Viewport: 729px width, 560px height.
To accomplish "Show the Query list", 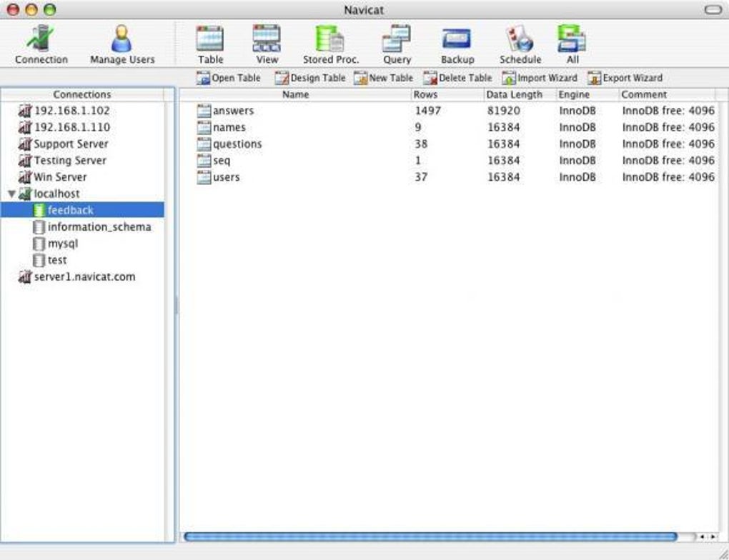I will click(397, 44).
